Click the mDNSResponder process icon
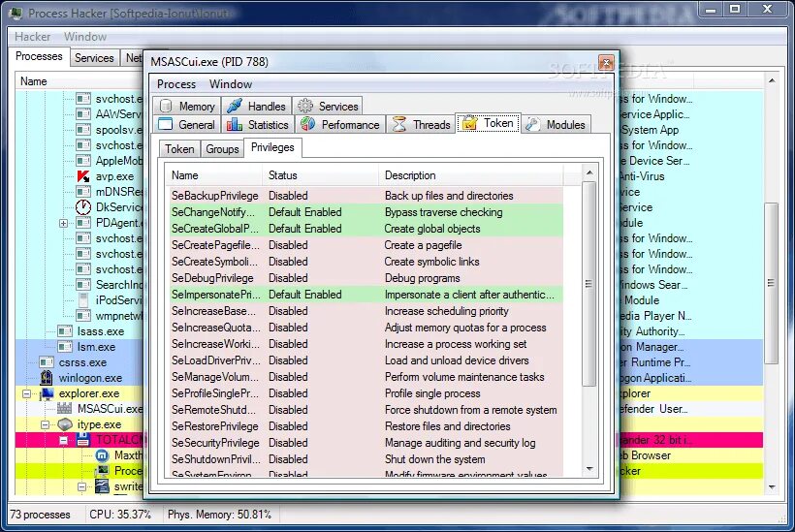 tap(83, 192)
